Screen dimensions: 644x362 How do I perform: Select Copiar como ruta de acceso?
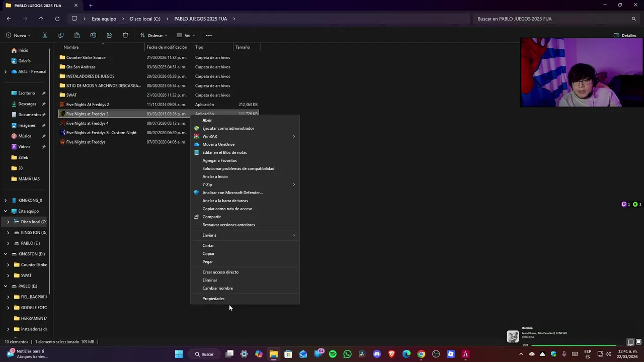[245, 209]
